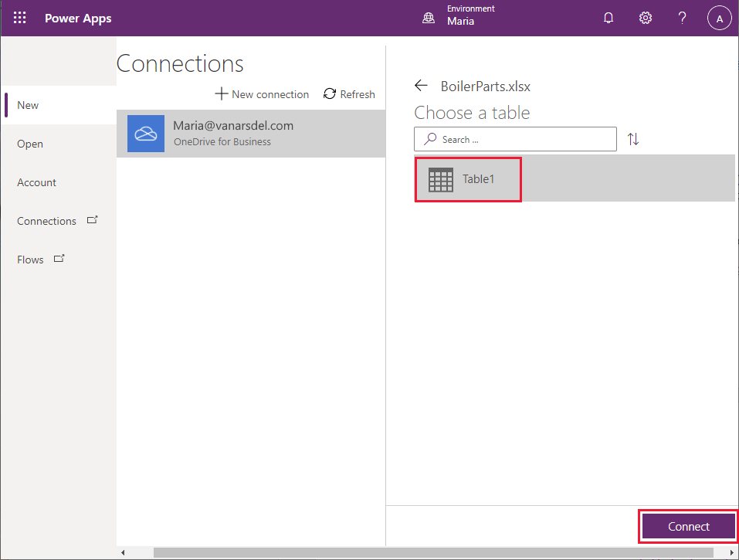Click the user avatar in top bar
This screenshot has height=560, width=739.
[719, 17]
